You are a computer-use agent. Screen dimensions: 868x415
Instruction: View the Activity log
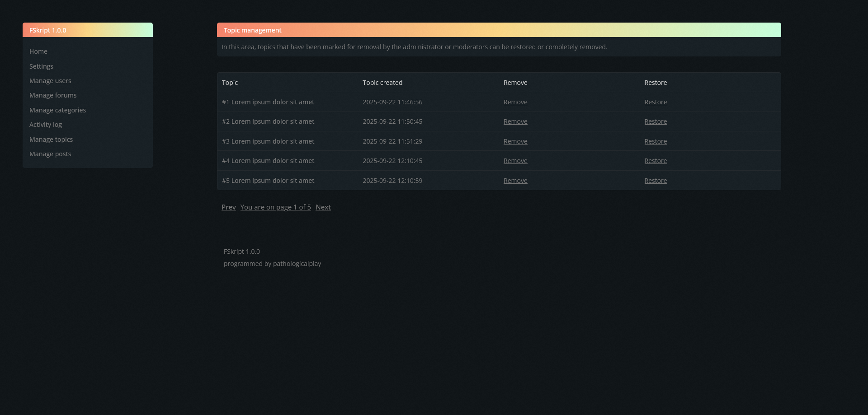46,125
